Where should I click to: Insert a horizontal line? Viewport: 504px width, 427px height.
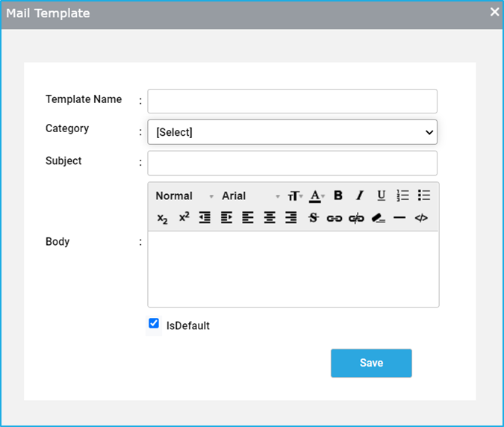coord(399,218)
